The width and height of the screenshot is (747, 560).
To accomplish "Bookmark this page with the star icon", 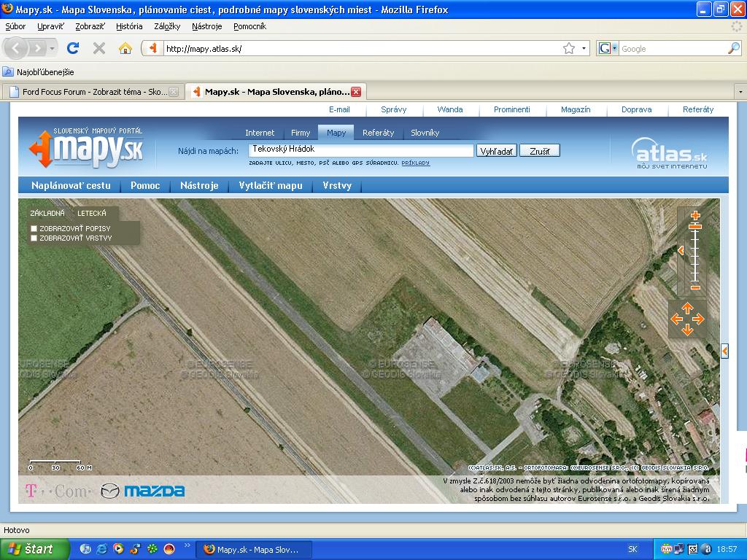I will [569, 48].
